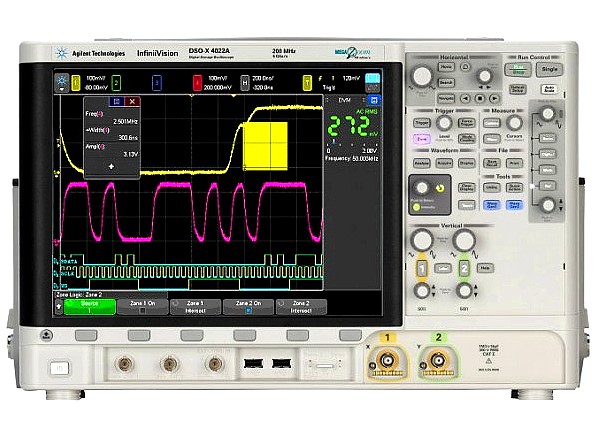Click the navigate play forward arrow
The width and height of the screenshot is (596, 427).
(x=494, y=98)
